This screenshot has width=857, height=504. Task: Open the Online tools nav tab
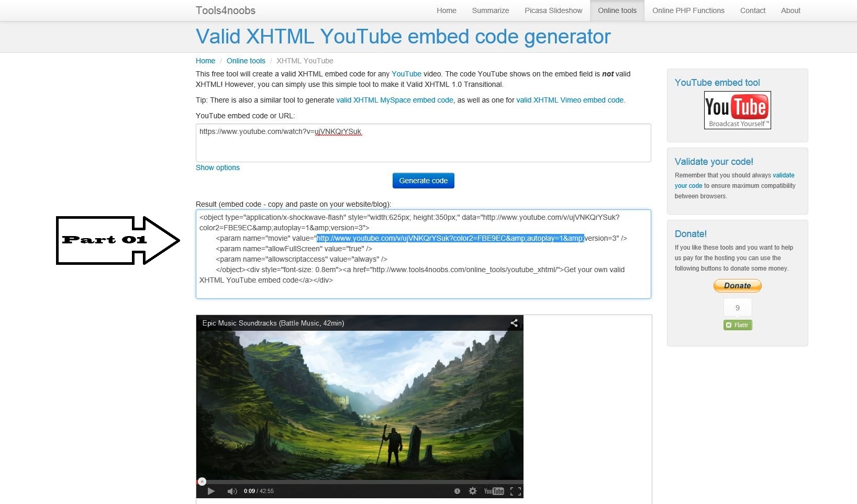click(x=617, y=10)
